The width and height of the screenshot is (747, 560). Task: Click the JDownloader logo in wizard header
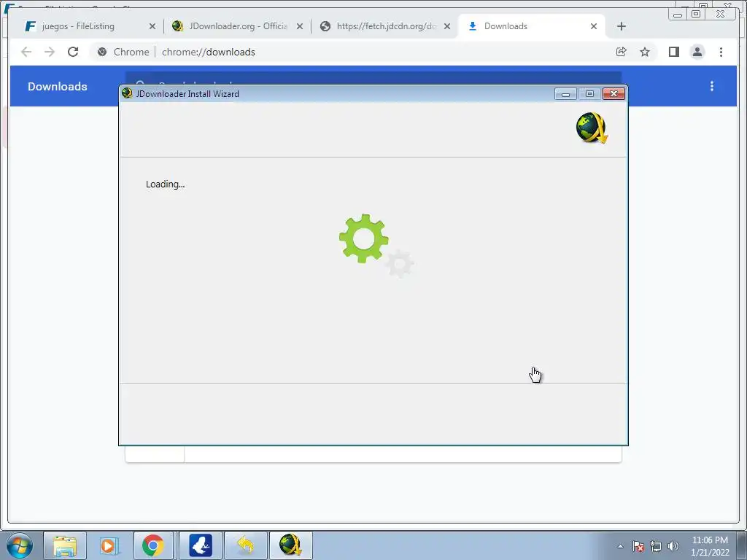(592, 128)
